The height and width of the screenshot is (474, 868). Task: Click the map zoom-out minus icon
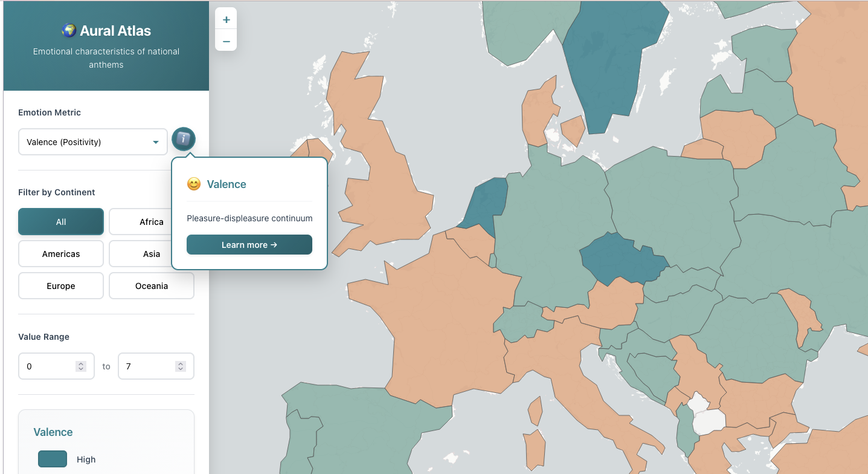[x=226, y=41]
